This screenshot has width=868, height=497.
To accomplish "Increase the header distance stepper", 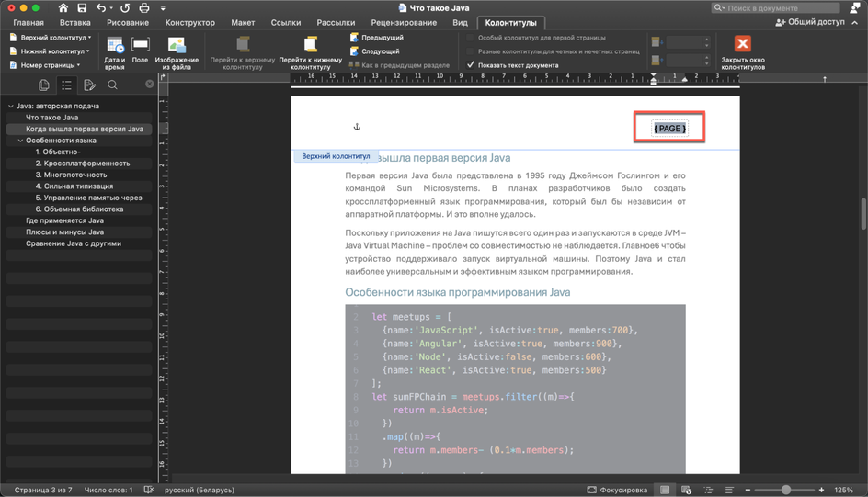I will pyautogui.click(x=707, y=40).
